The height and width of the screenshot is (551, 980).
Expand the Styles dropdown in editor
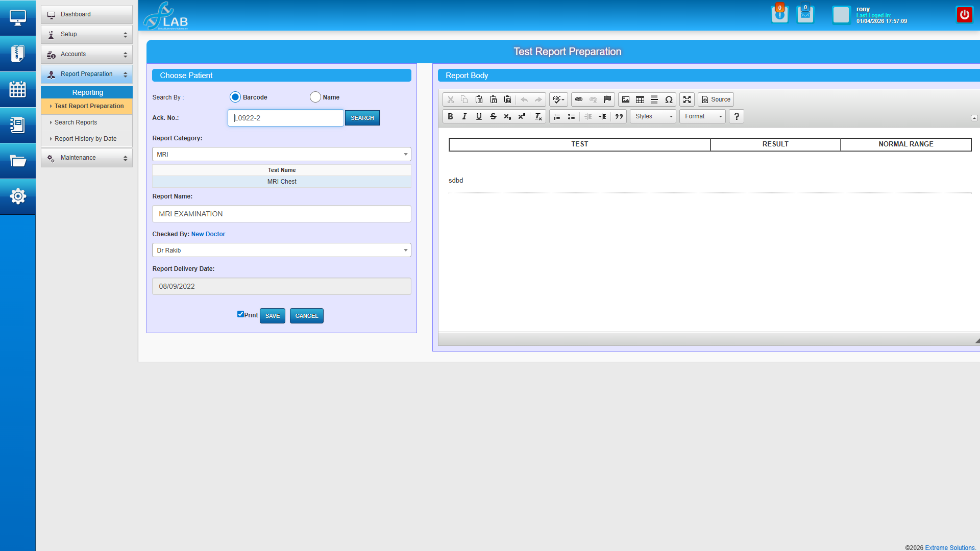(x=653, y=117)
